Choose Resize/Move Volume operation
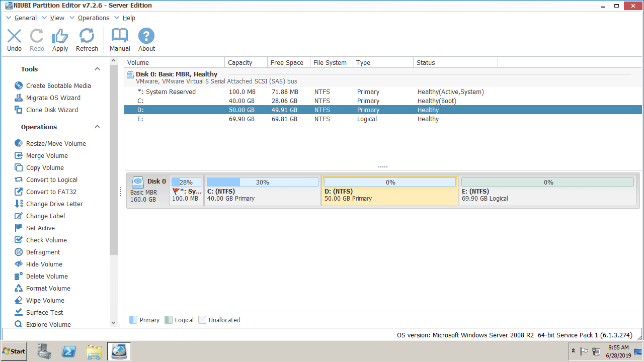 [x=56, y=144]
